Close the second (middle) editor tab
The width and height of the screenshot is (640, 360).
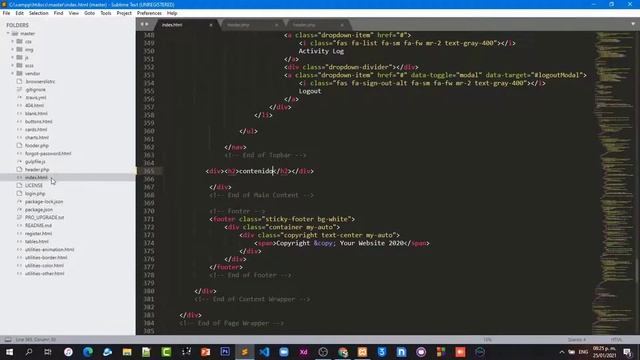click(x=276, y=25)
